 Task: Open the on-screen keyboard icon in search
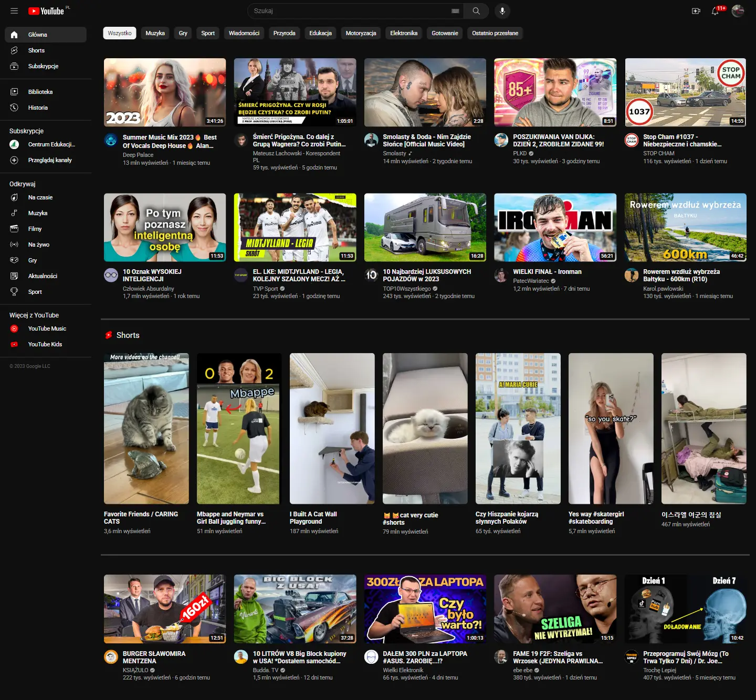pos(455,11)
